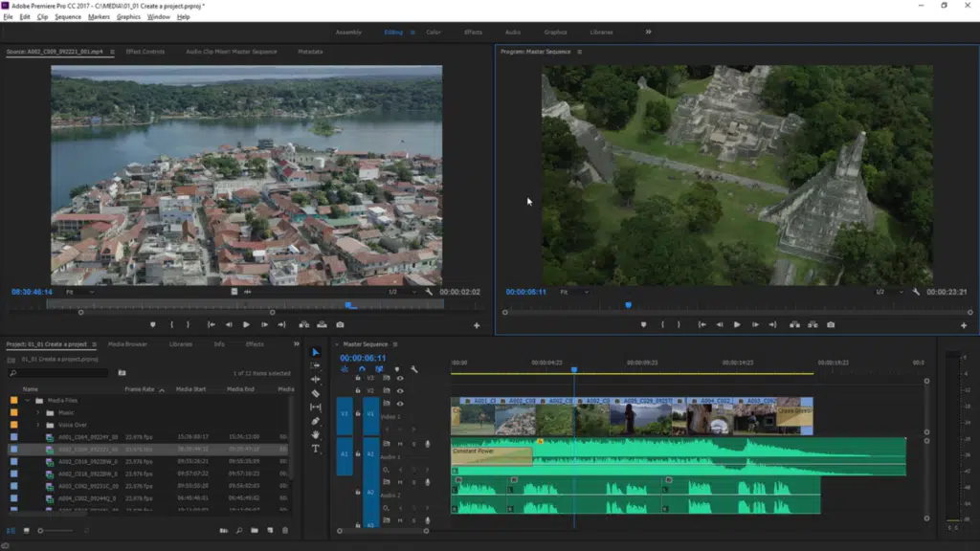This screenshot has width=980, height=551.
Task: Click the Add Marker icon in Program monitor
Action: [x=643, y=324]
